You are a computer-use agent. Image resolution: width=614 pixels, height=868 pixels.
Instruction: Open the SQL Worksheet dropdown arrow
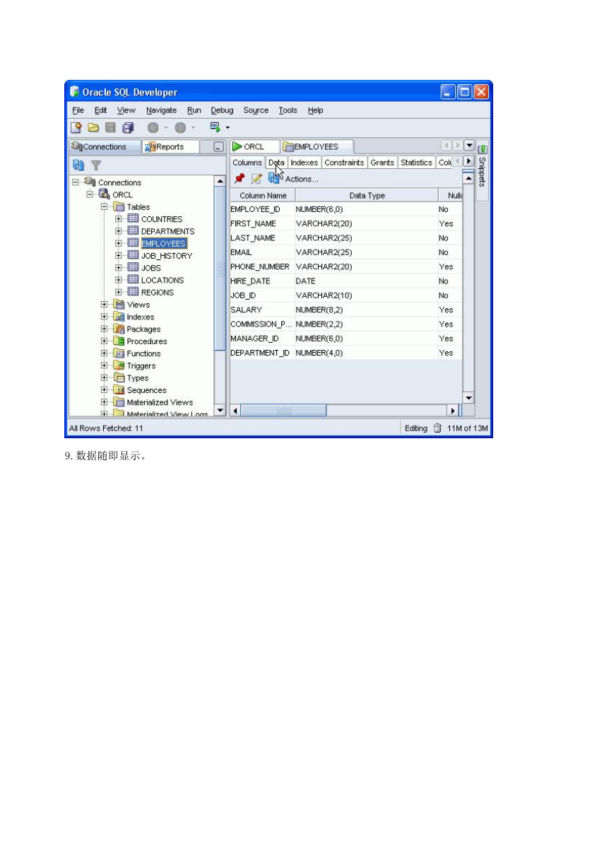(228, 129)
